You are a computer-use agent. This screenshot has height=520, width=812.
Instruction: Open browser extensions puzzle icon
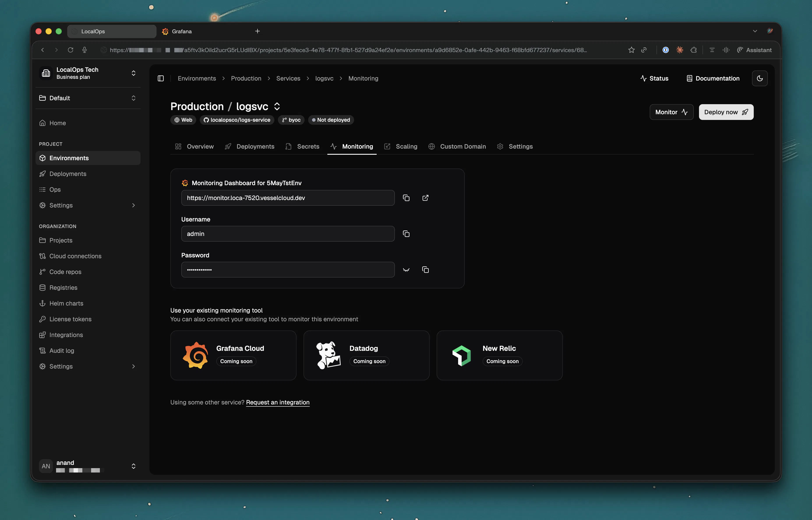pos(694,50)
